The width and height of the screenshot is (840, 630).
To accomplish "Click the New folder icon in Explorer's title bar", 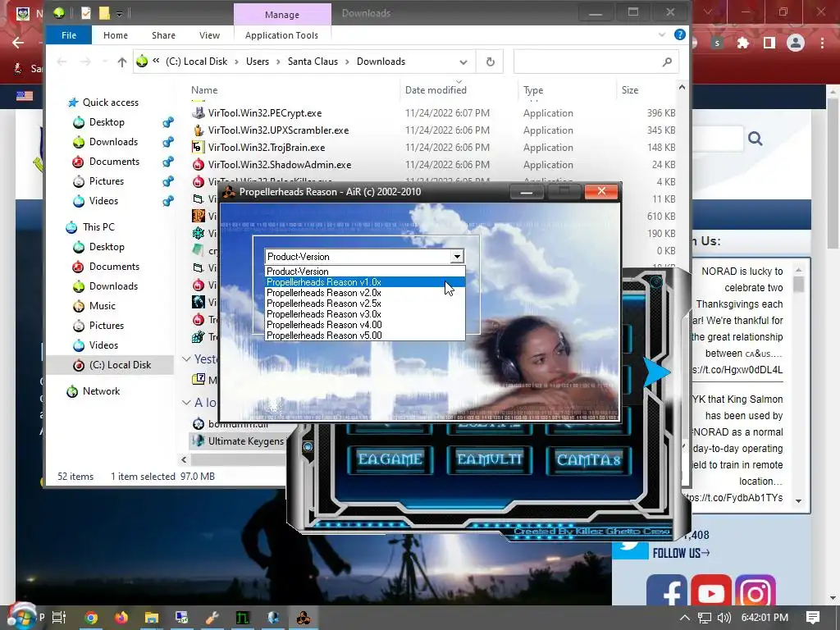I will (104, 13).
